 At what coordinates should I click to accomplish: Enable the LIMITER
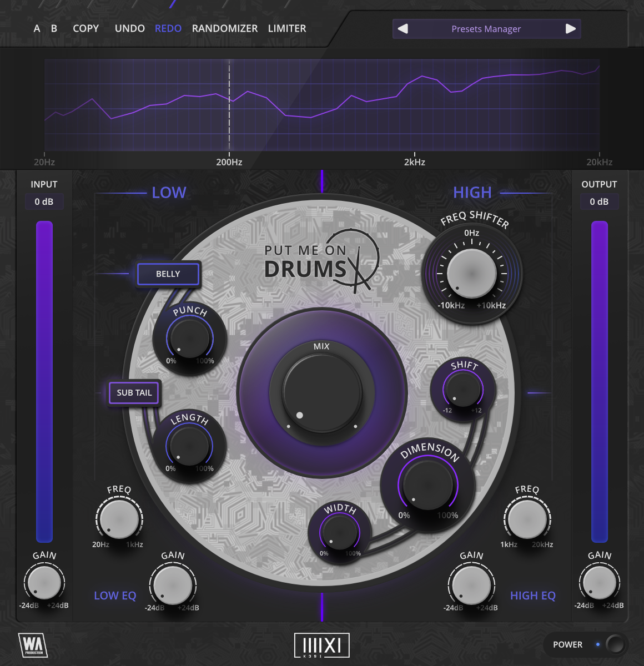pos(286,28)
